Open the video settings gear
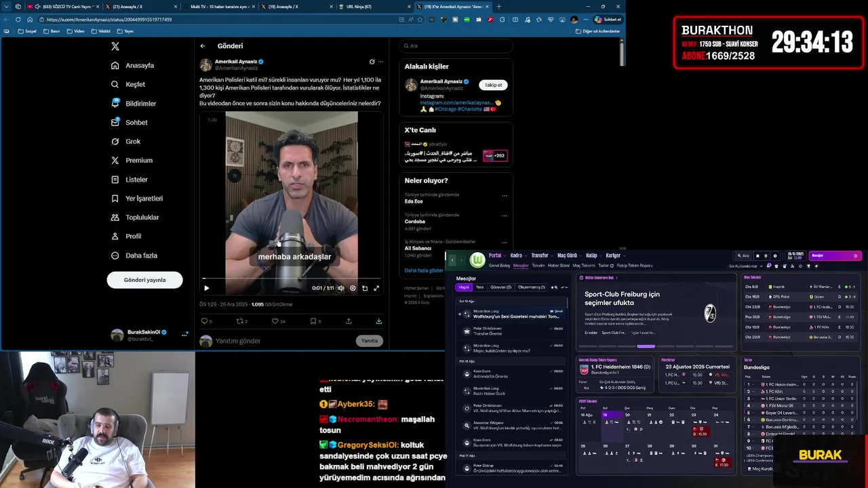Image resolution: width=868 pixels, height=488 pixels. 353,288
